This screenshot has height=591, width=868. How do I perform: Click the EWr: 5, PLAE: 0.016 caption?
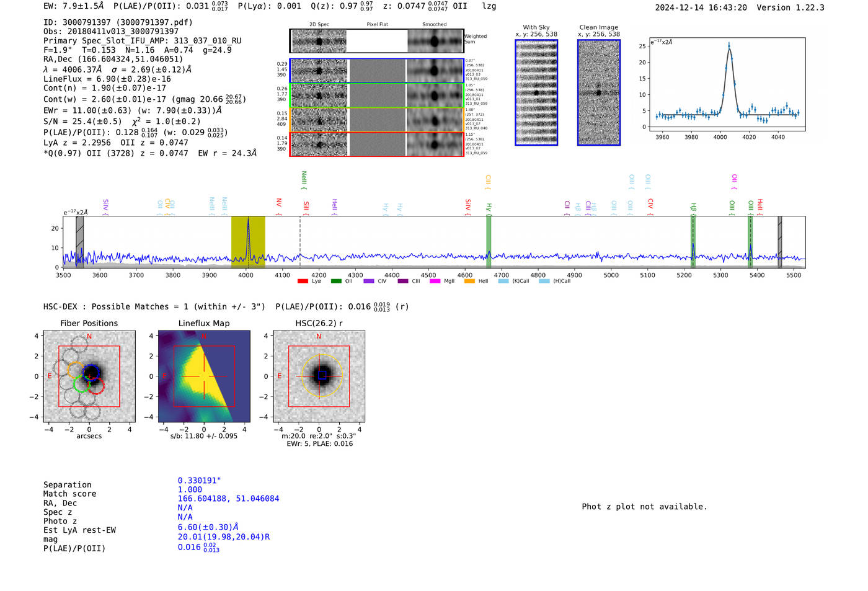[320, 444]
